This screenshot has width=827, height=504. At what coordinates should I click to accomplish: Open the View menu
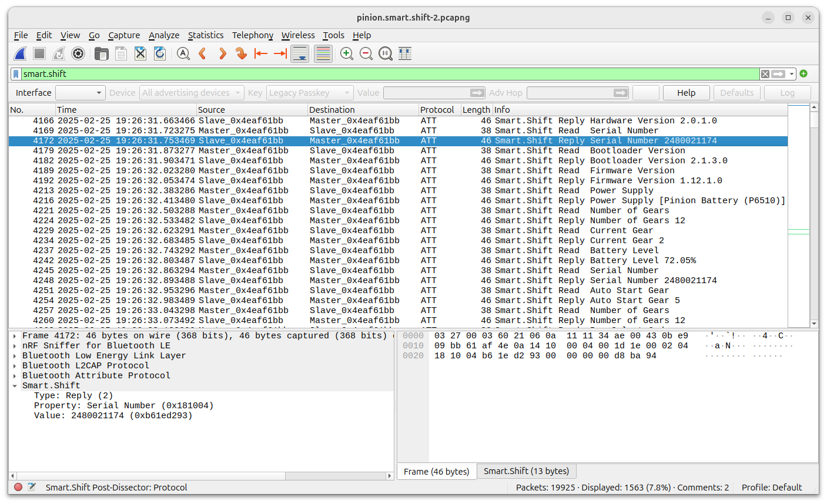(70, 35)
